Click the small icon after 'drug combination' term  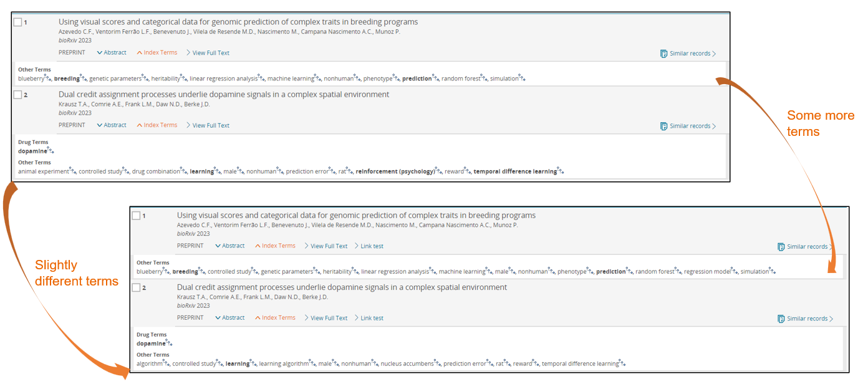[x=183, y=170]
